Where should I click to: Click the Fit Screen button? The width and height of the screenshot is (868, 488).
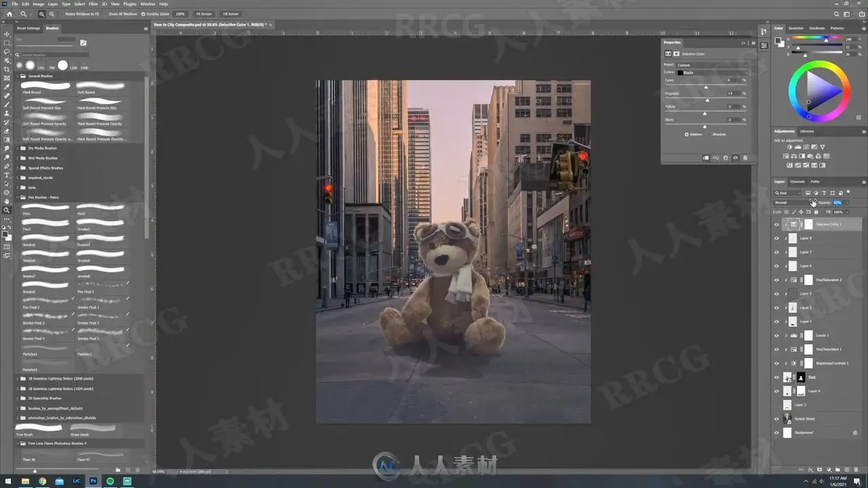click(203, 14)
